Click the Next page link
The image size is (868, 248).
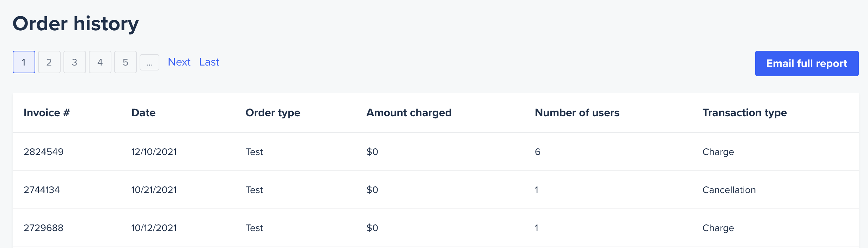coord(179,62)
